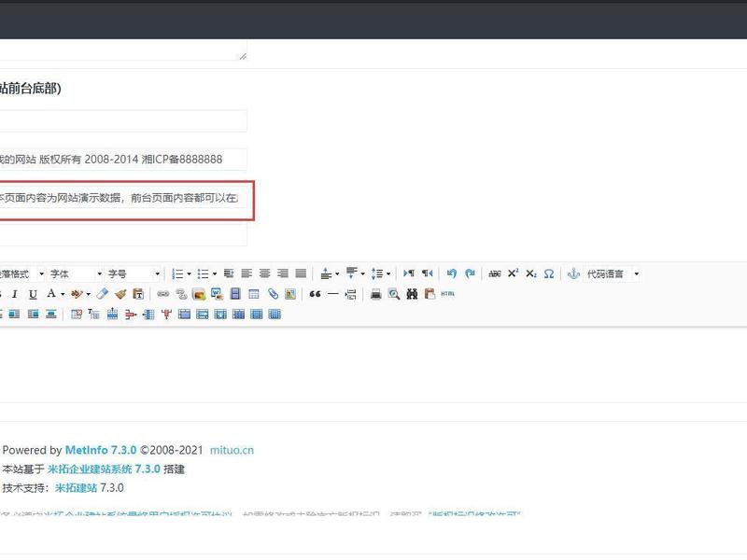The height and width of the screenshot is (560, 747).
Task: Click the copyright field containing 湘ICP备8888888
Action: [x=123, y=159]
